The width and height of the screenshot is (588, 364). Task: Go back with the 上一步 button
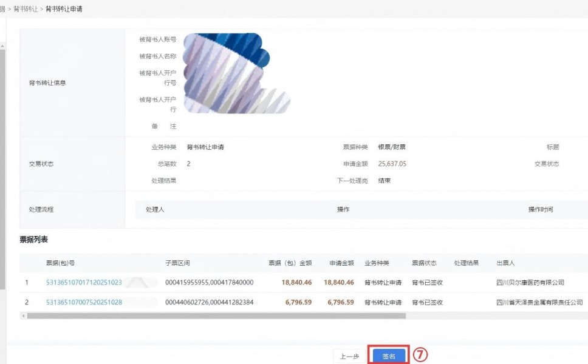coord(349,356)
